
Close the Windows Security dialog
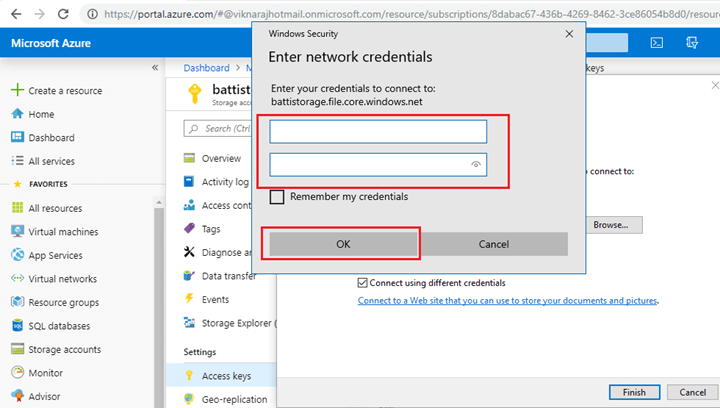pyautogui.click(x=569, y=34)
